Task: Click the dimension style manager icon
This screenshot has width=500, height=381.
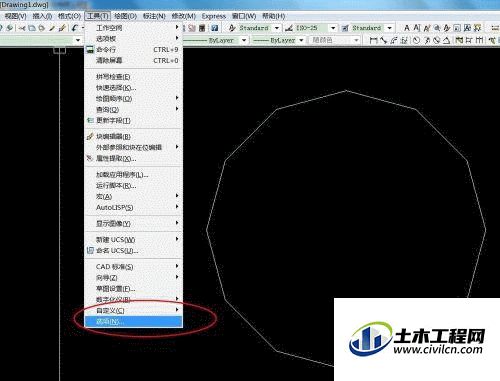Action: [289, 28]
